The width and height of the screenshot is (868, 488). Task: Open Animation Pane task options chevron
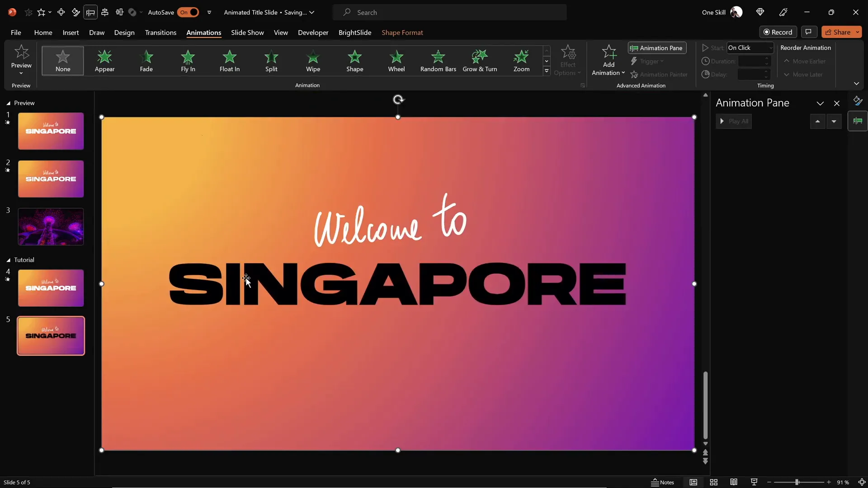820,103
